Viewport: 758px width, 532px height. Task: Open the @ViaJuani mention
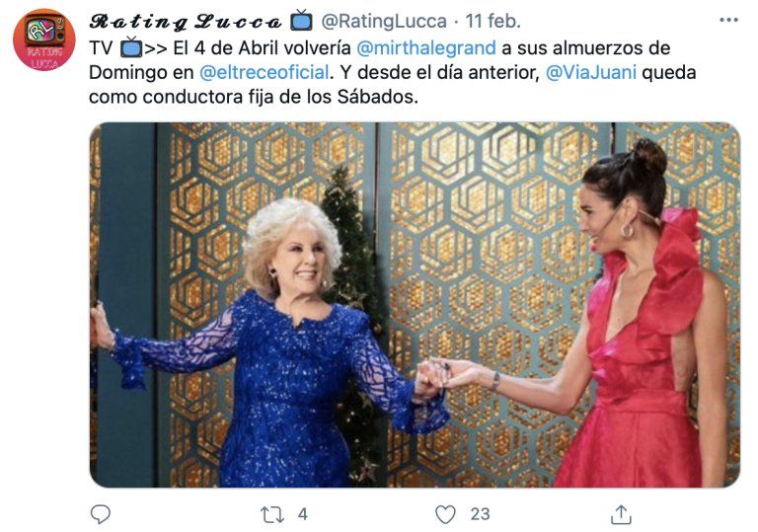tap(590, 73)
